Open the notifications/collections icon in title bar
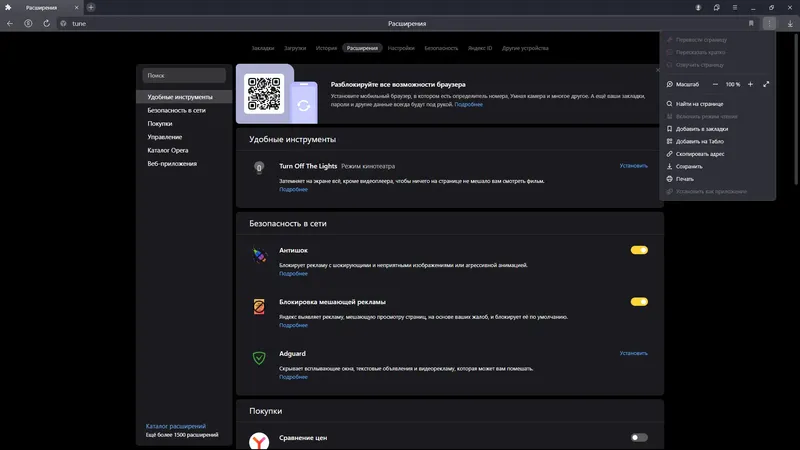Image resolution: width=800 pixels, height=450 pixels. point(716,8)
